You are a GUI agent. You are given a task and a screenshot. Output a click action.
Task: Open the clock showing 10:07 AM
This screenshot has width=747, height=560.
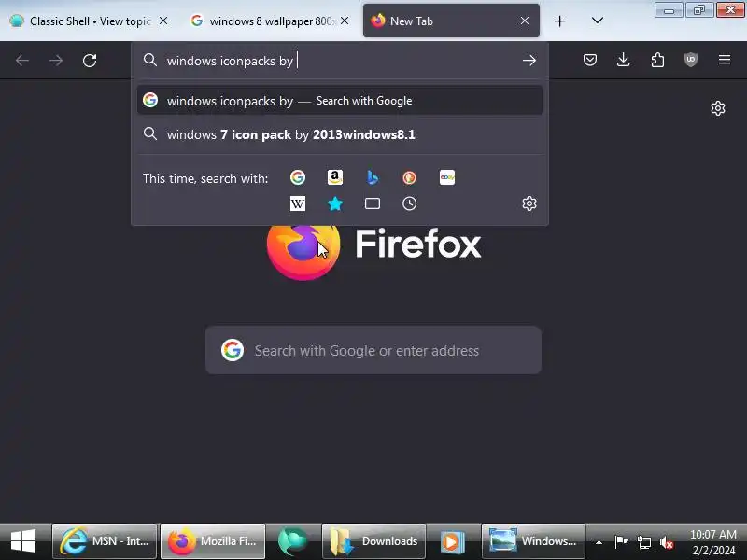pos(712,542)
